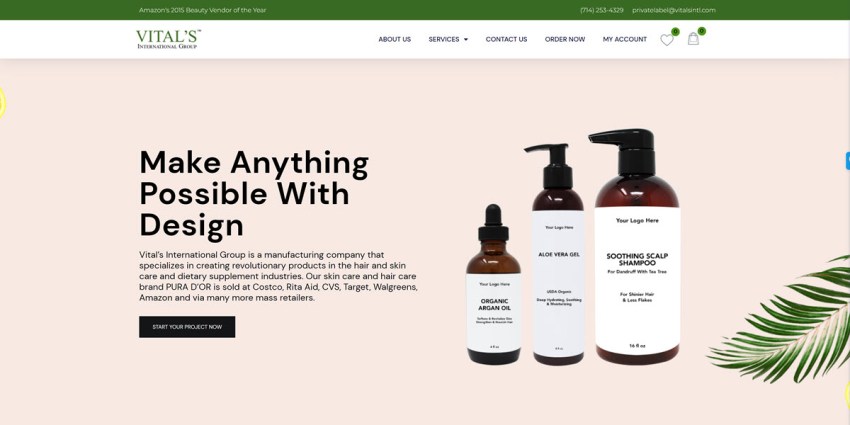Click the cart count badge

click(x=701, y=31)
